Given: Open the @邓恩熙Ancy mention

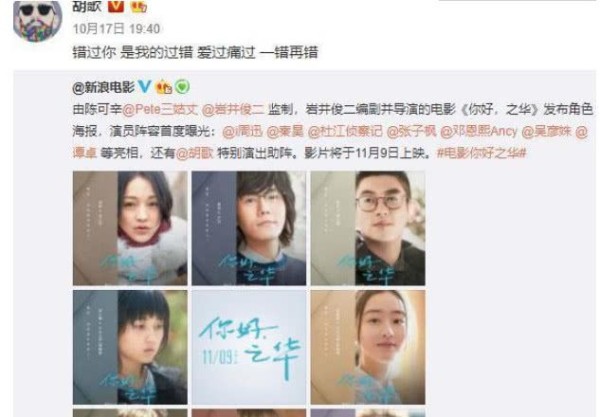Looking at the screenshot, I should click(x=479, y=132).
